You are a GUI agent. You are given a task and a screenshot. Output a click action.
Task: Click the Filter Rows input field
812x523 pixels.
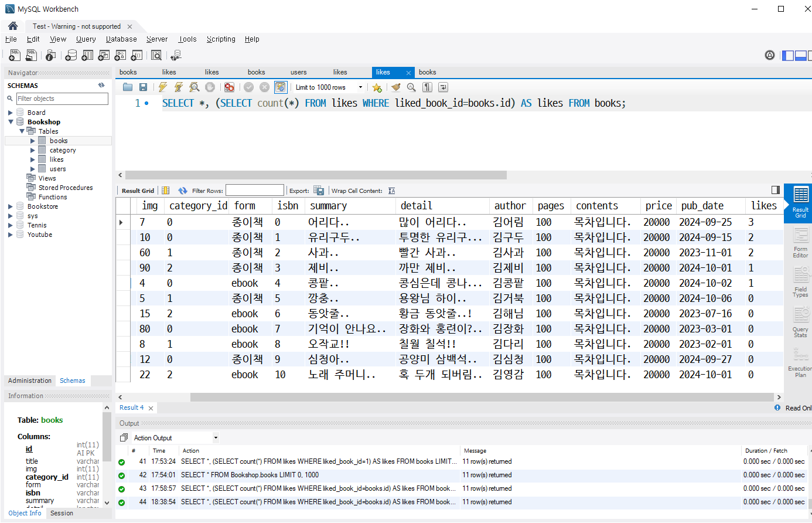[255, 191]
